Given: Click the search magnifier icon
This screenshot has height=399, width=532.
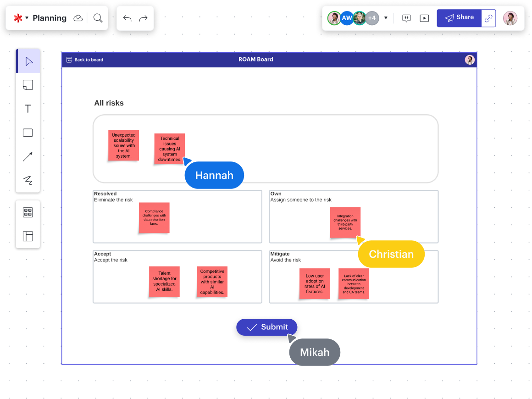Looking at the screenshot, I should pos(98,18).
